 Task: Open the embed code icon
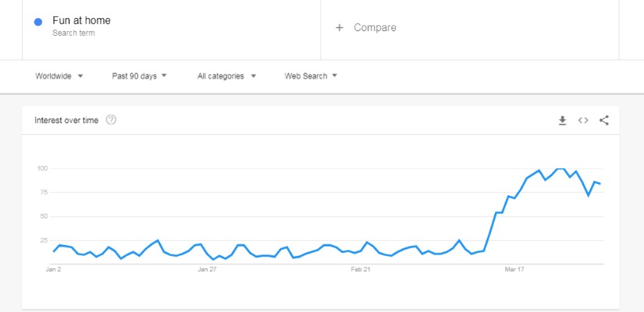(583, 120)
